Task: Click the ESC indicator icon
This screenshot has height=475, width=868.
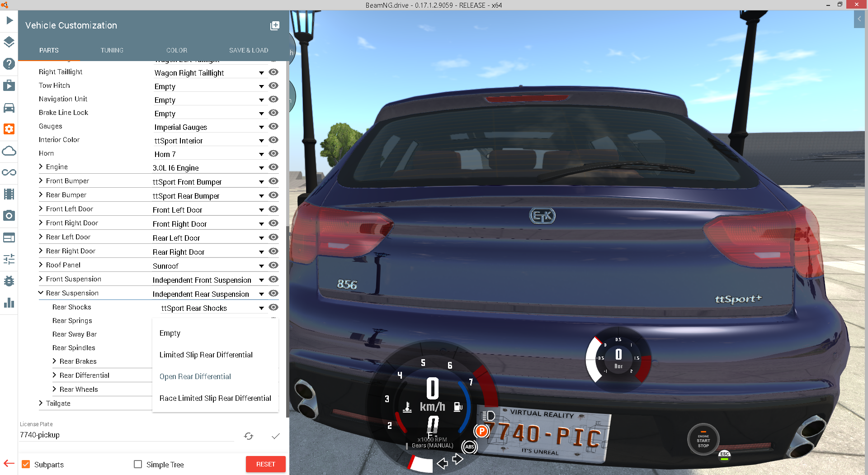Action: [x=725, y=456]
